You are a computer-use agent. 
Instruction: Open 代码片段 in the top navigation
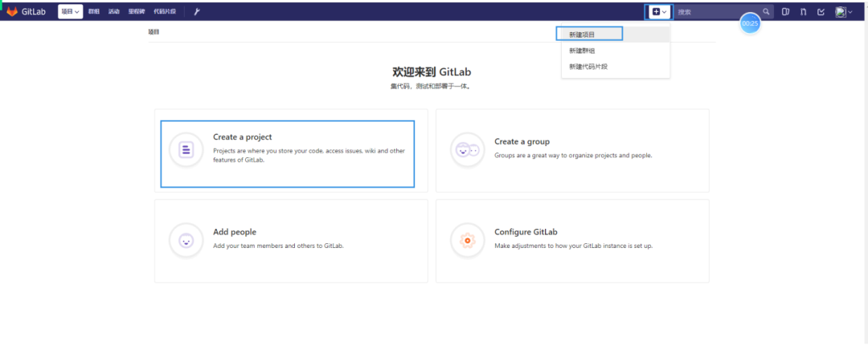tap(165, 11)
